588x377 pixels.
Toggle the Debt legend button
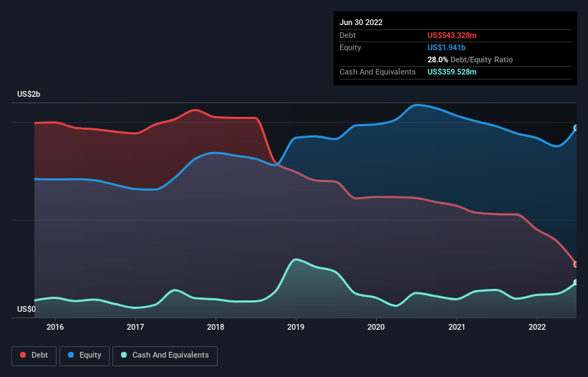click(34, 355)
